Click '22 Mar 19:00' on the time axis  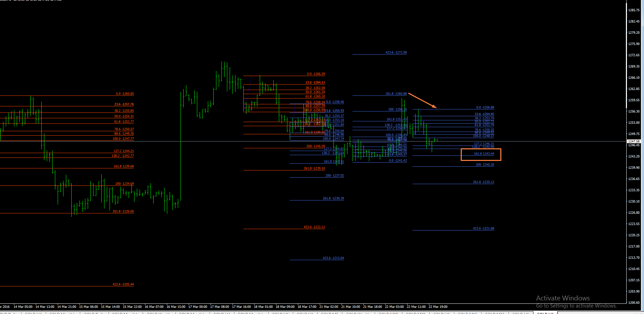point(438,307)
